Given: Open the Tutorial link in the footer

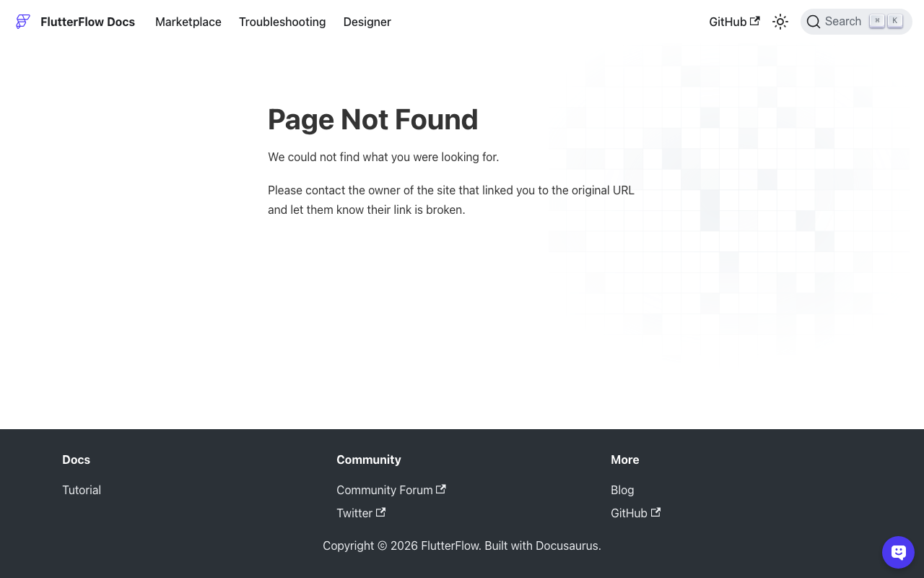Looking at the screenshot, I should (x=82, y=490).
